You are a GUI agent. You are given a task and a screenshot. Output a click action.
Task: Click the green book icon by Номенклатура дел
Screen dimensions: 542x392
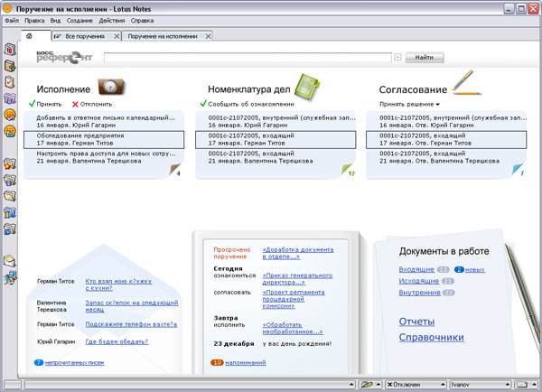309,87
